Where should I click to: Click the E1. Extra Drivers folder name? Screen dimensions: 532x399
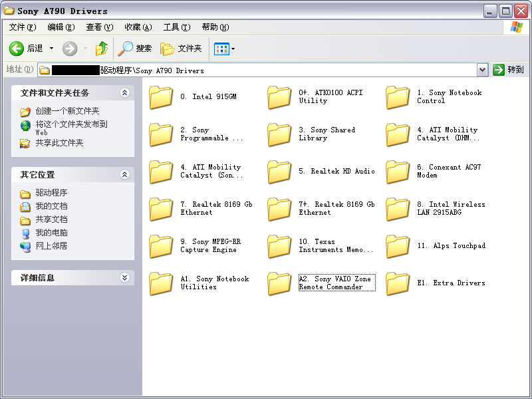coord(451,283)
